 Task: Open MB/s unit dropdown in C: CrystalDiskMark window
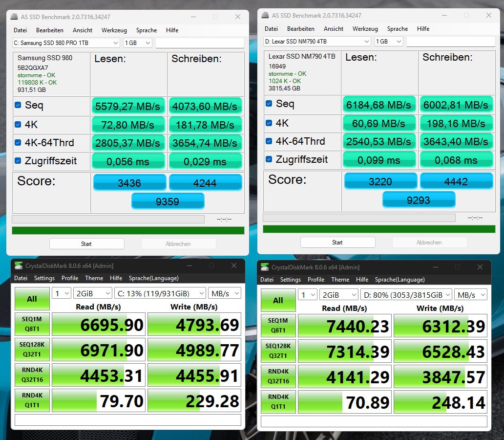pyautogui.click(x=225, y=293)
